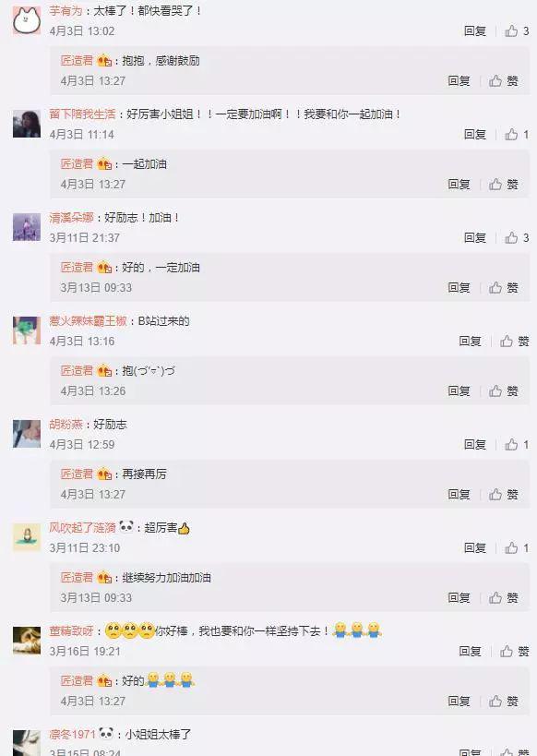Reply to 匠造君's '好的，一定加油' message
The height and width of the screenshot is (756, 537).
[459, 287]
